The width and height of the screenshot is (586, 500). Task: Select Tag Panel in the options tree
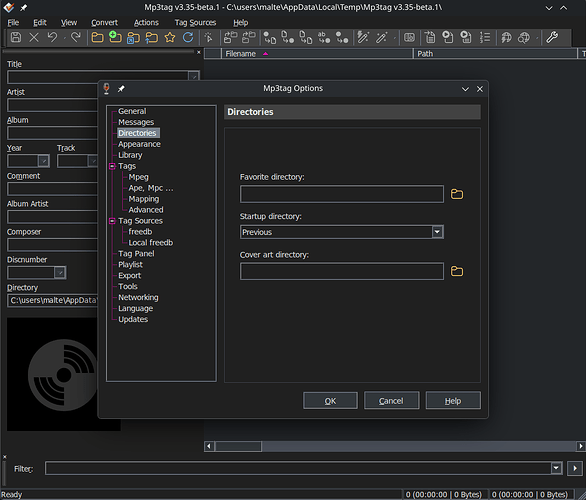[136, 254]
